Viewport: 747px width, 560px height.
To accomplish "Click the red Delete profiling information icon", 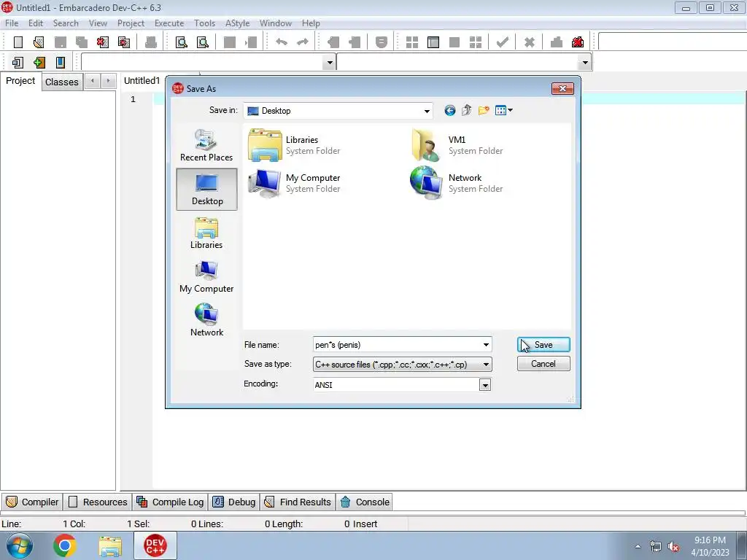I will (x=578, y=42).
